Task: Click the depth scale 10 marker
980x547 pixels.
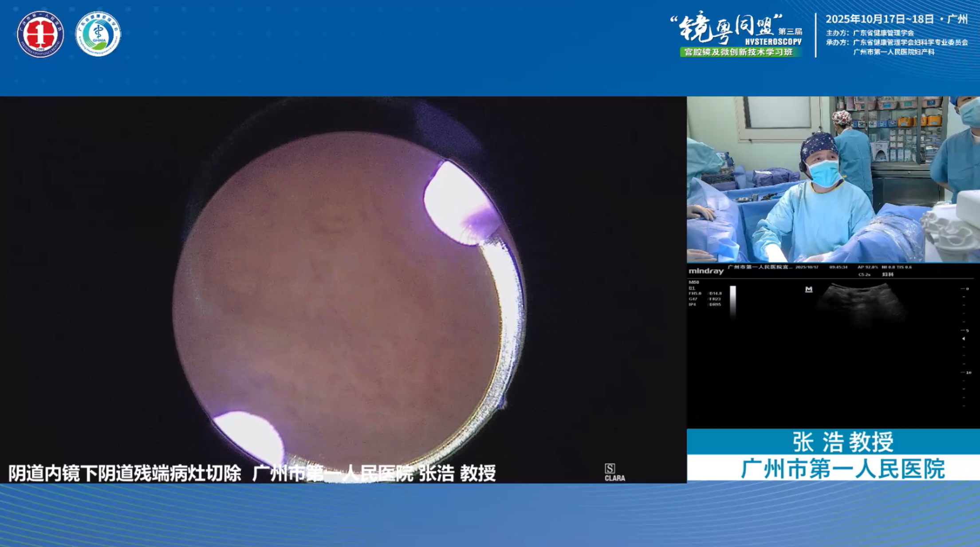Action: pyautogui.click(x=968, y=373)
